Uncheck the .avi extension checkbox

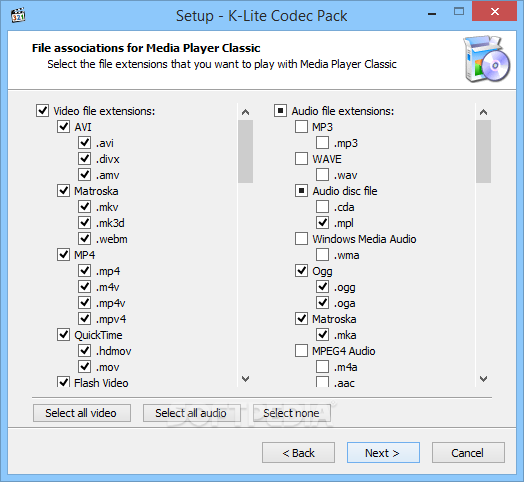pyautogui.click(x=85, y=143)
